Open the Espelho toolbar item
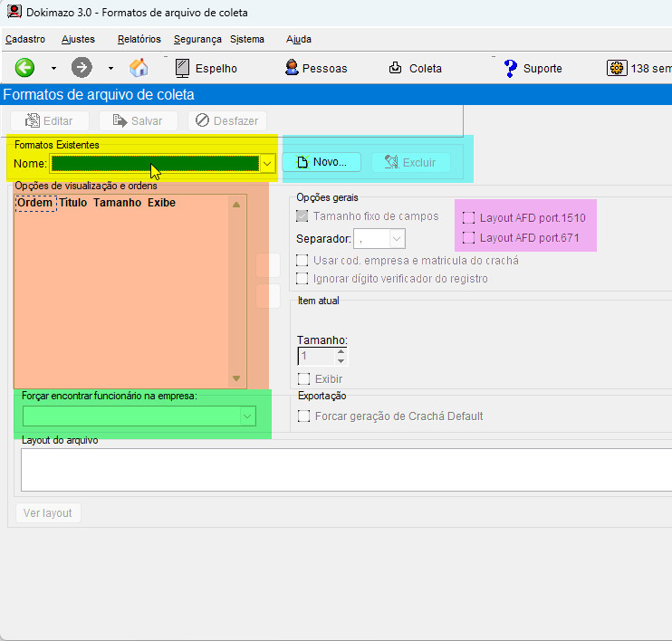 (x=183, y=68)
